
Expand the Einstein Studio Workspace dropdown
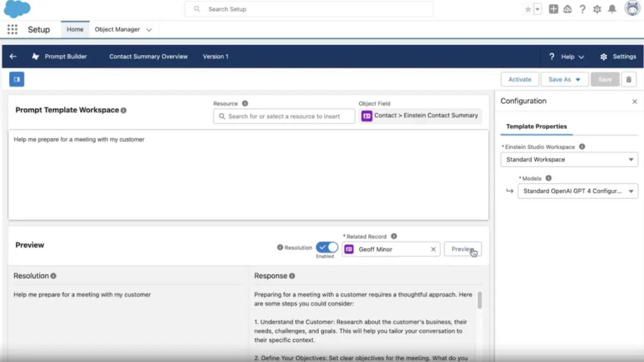point(569,160)
